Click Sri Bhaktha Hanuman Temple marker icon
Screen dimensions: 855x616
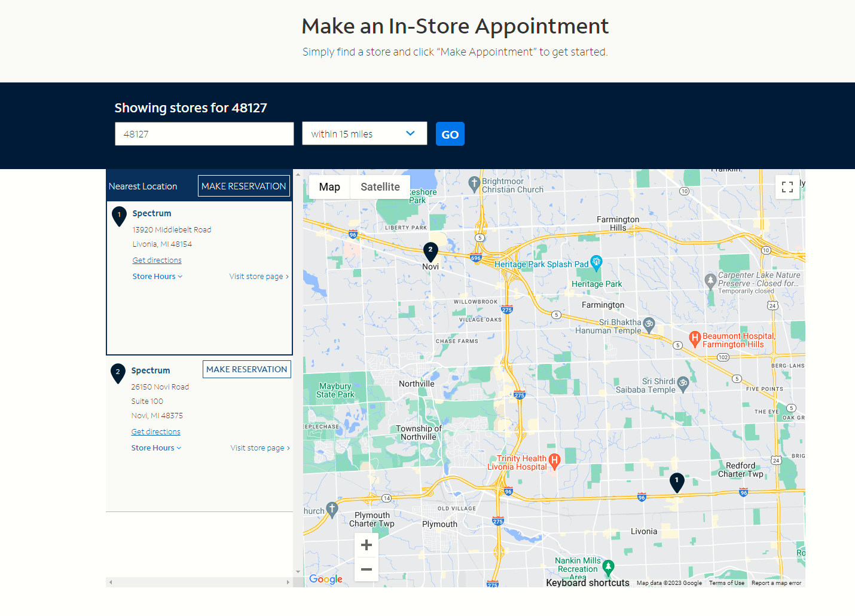tap(649, 325)
